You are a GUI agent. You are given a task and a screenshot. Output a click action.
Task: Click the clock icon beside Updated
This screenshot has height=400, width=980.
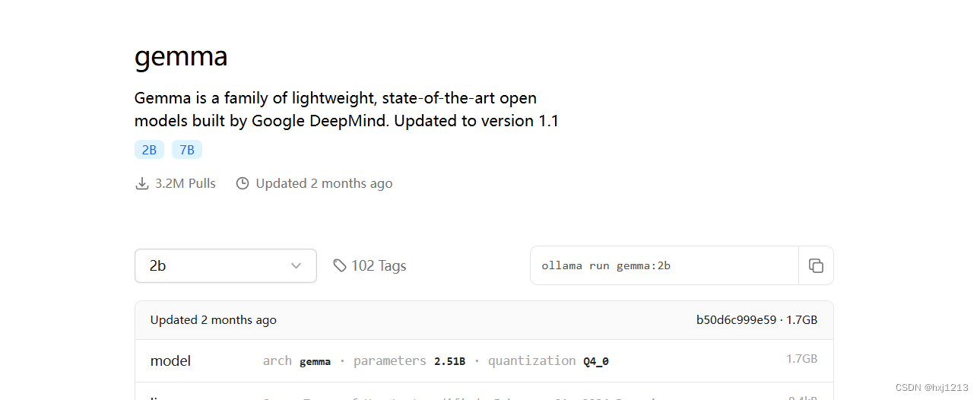pos(243,183)
